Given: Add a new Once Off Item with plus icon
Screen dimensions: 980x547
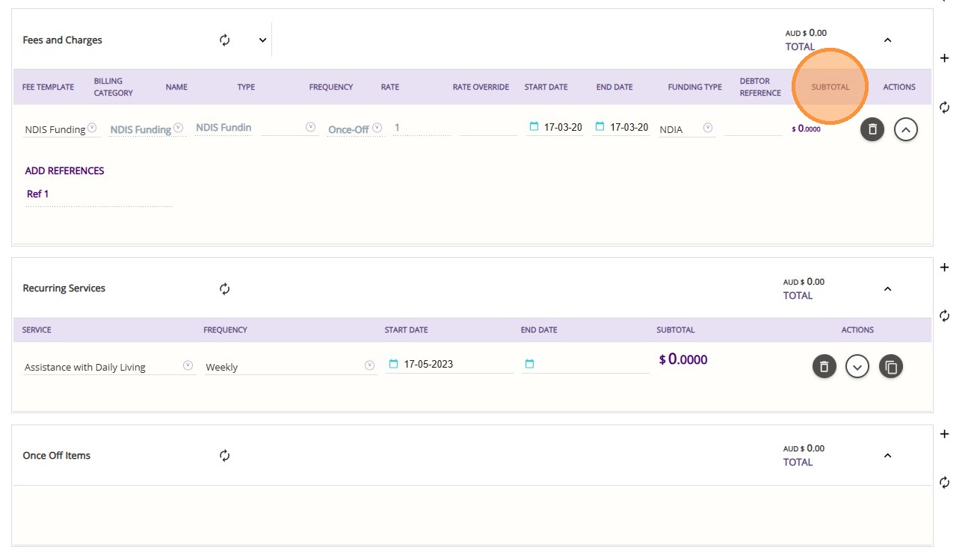Looking at the screenshot, I should pos(945,434).
